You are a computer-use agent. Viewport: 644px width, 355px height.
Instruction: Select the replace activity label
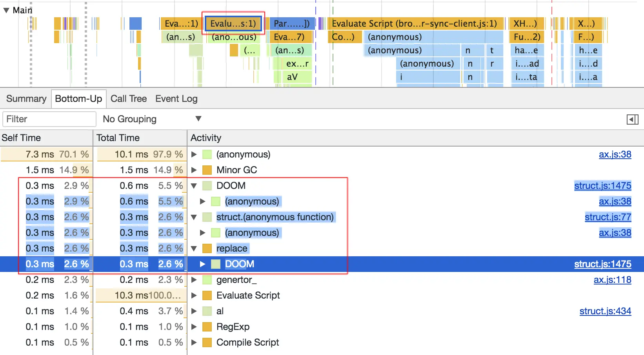pyautogui.click(x=232, y=248)
